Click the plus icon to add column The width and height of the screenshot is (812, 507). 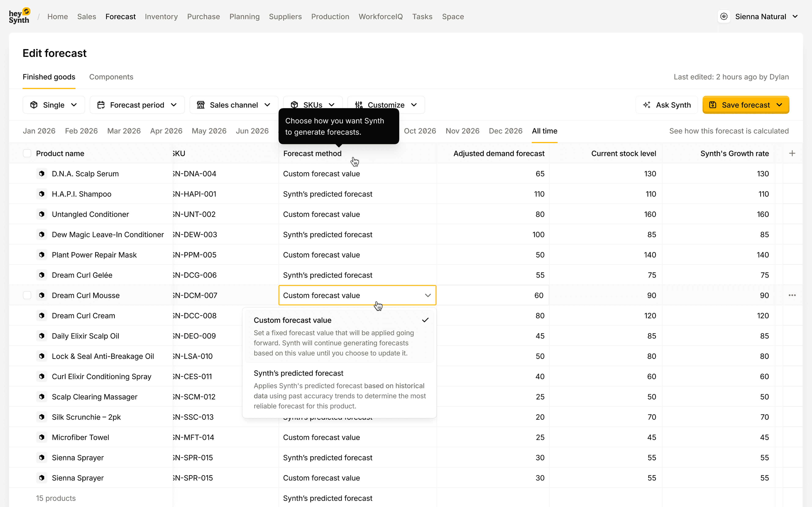[x=792, y=153]
